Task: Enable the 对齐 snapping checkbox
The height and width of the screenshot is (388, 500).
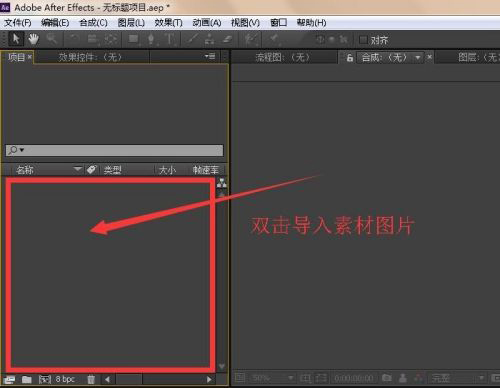Action: point(363,40)
